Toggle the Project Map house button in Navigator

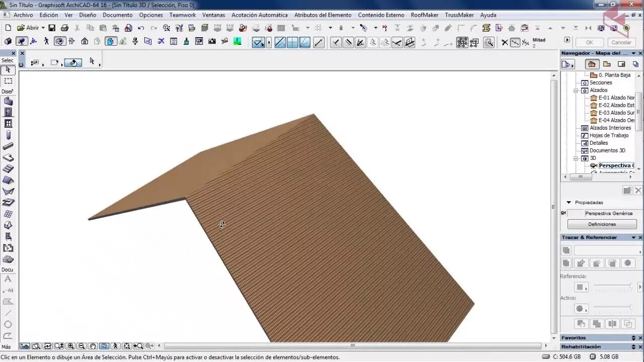[592, 64]
